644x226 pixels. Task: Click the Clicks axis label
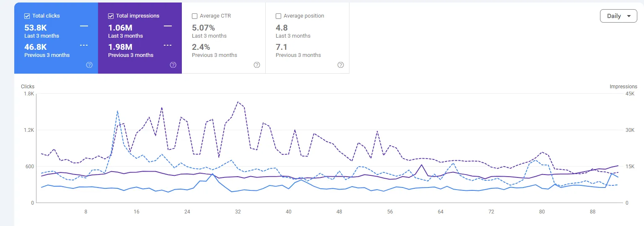tap(28, 87)
